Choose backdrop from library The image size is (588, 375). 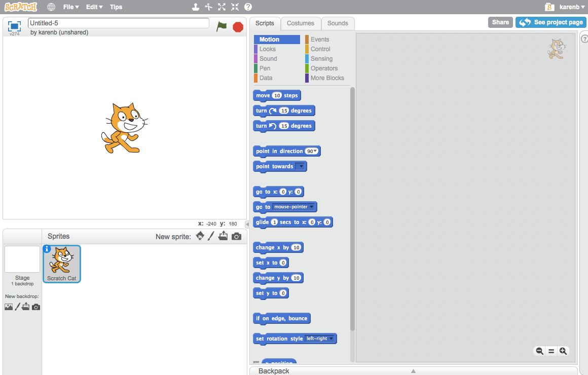(x=8, y=307)
